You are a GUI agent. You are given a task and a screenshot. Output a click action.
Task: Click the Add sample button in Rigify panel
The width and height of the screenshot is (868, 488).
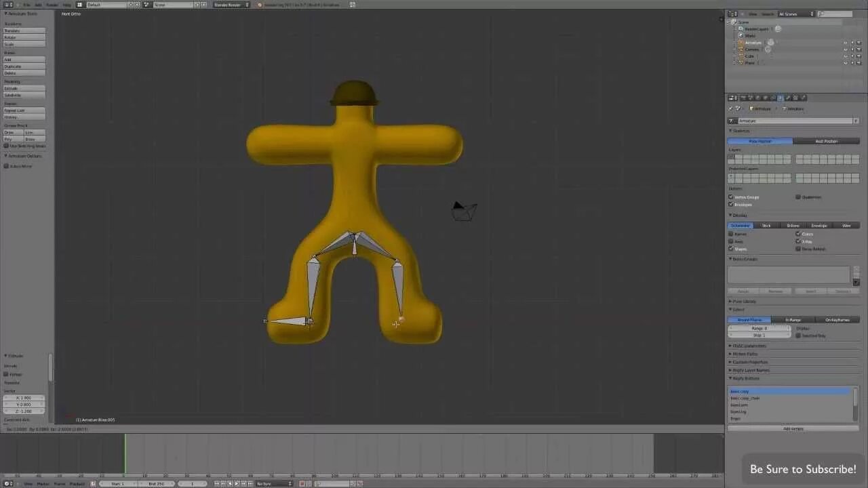coord(793,429)
